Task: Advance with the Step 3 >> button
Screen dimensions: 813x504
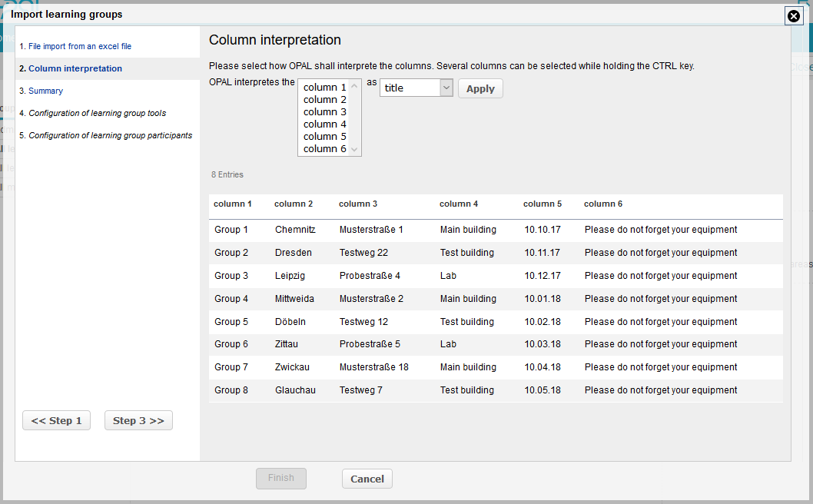Action: click(x=138, y=420)
